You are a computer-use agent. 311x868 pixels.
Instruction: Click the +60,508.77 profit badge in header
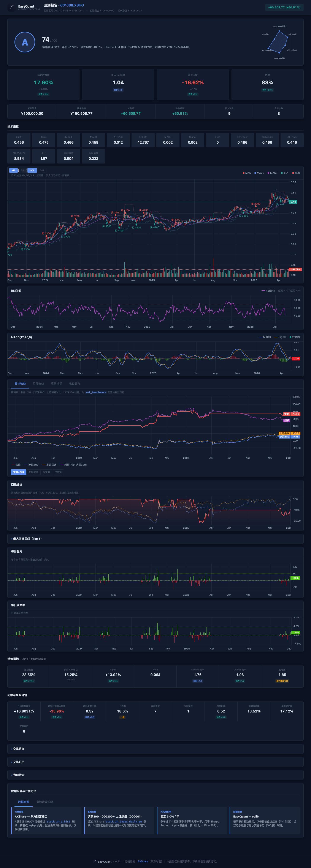pyautogui.click(x=284, y=7)
